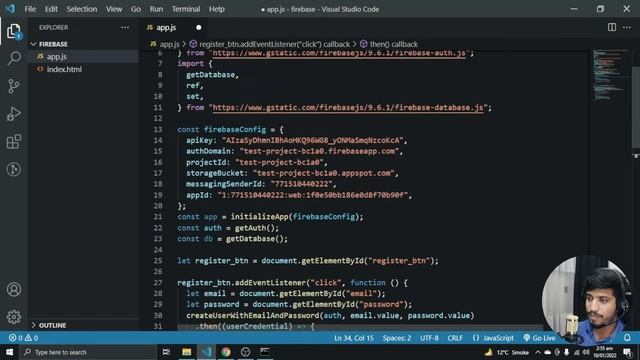Screen dimensions: 640x360
Task: Open the Selection menu
Action: pos(82,9)
